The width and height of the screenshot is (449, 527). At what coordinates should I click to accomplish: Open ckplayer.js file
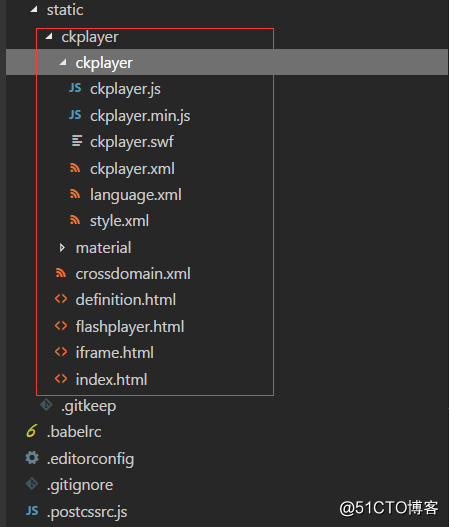[125, 89]
